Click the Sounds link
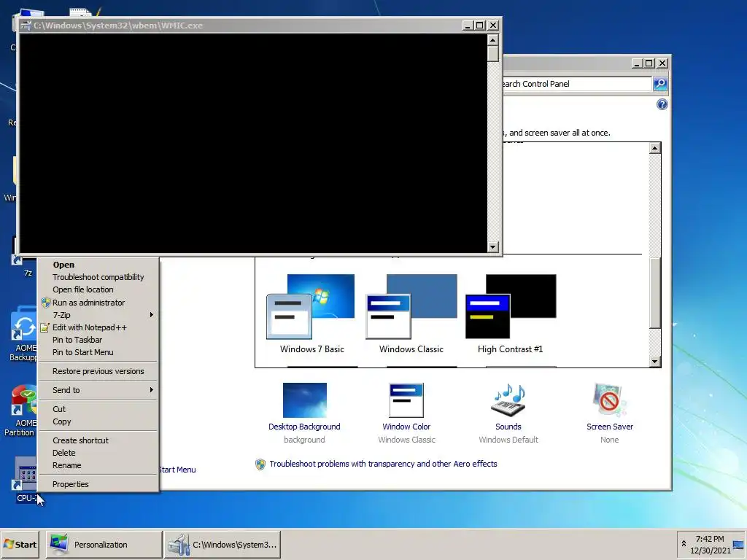This screenshot has height=560, width=747. coord(508,427)
